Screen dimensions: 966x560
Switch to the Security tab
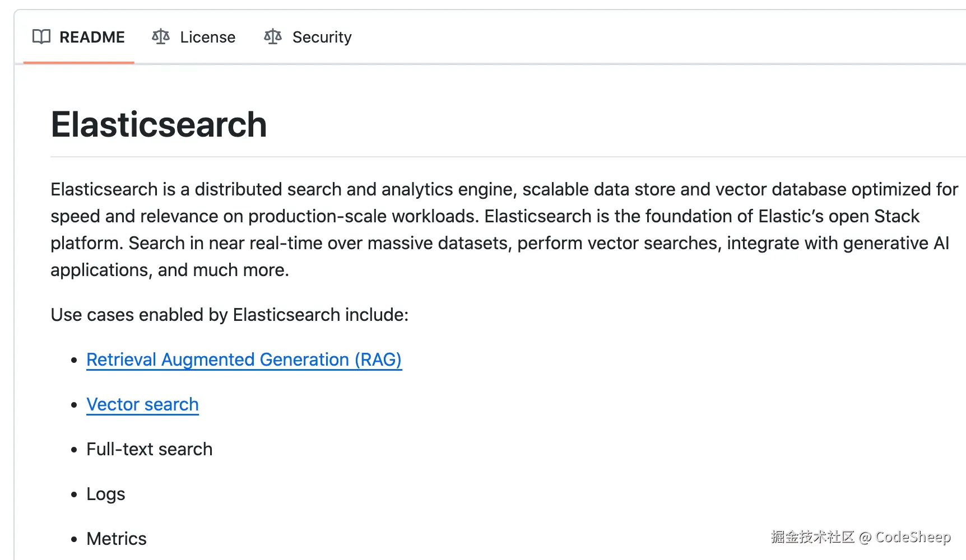pyautogui.click(x=322, y=37)
